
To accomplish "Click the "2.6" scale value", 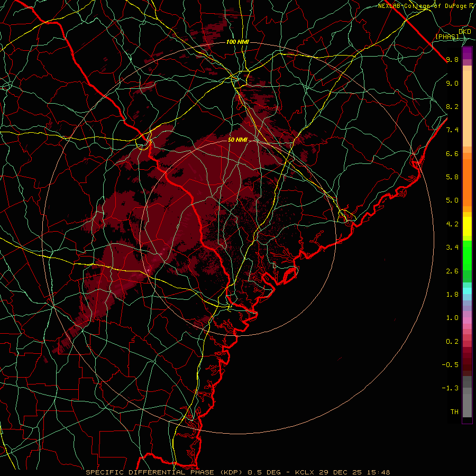I will 452,271.
